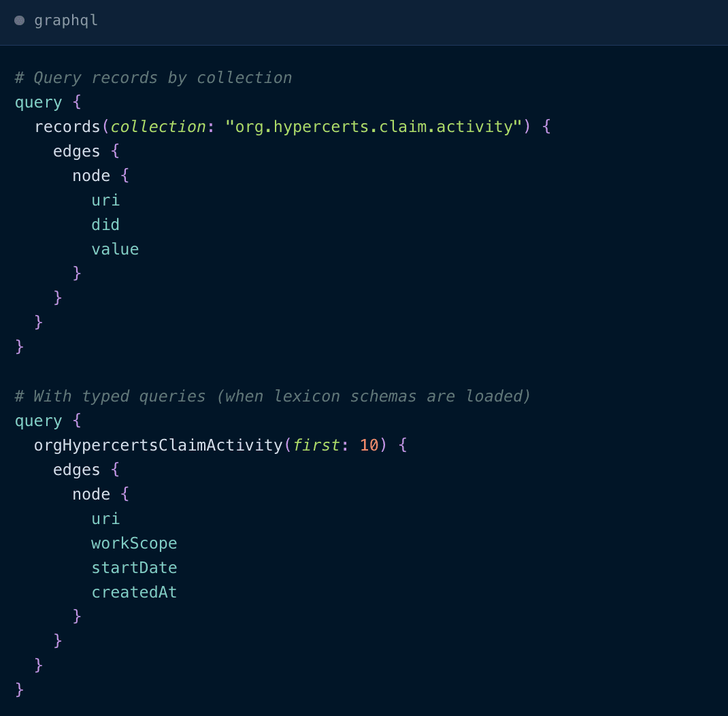Viewport: 728px width, 716px height.
Task: Click the value field
Action: point(115,249)
